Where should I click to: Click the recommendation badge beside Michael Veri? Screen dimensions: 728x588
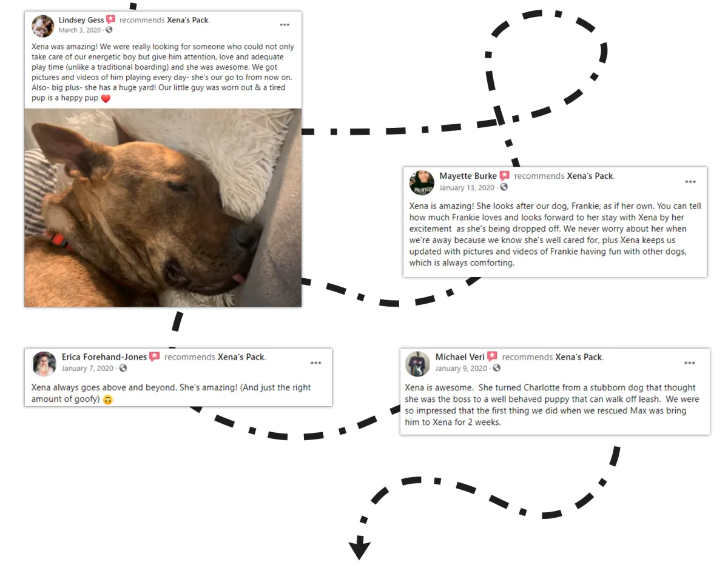[x=492, y=356]
